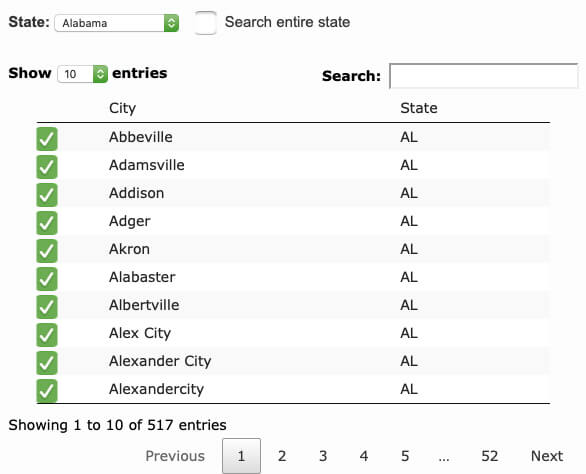Sort table by City column header
586x474 pixels.
[123, 108]
